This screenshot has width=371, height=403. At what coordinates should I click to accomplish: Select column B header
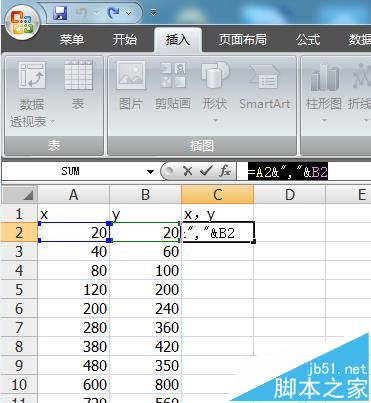146,195
